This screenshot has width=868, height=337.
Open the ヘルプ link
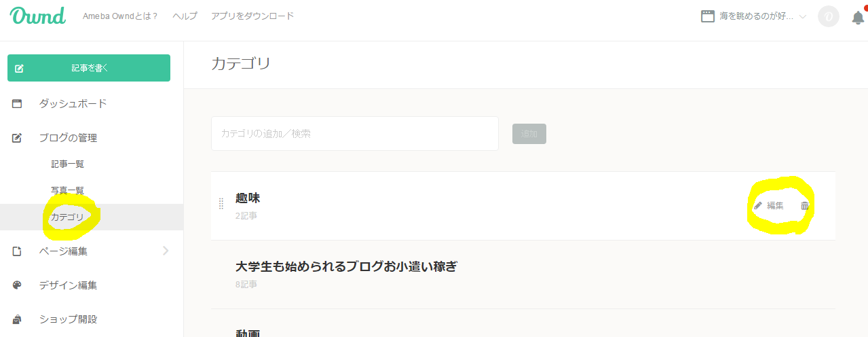185,16
